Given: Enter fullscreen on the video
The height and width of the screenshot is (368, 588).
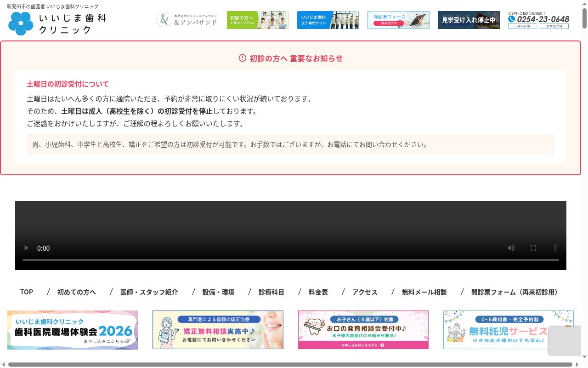Looking at the screenshot, I should (x=533, y=248).
